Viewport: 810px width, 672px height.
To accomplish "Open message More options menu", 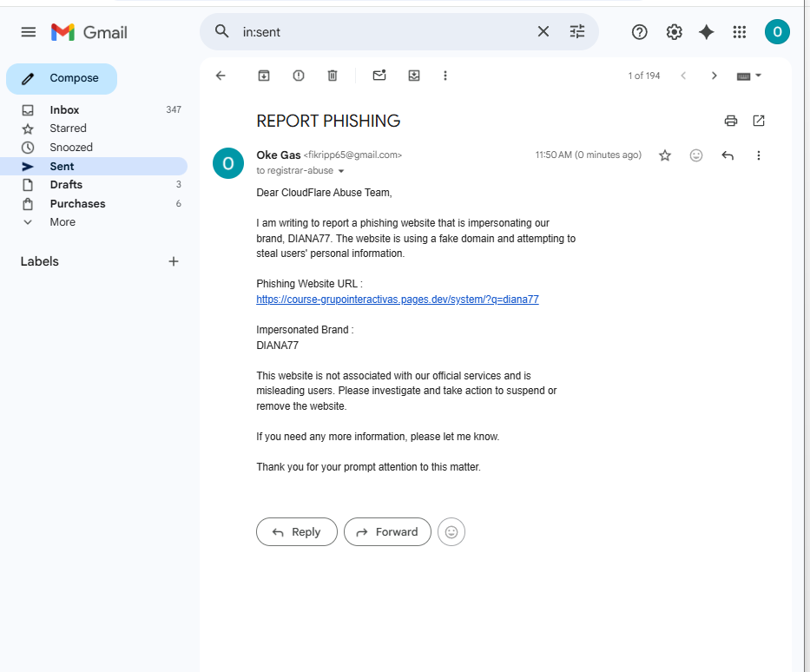I will 758,155.
